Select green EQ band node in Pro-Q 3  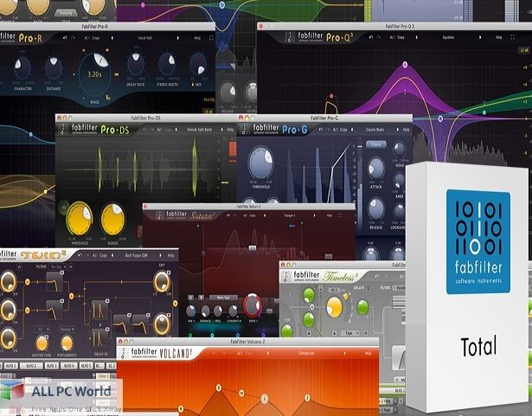[484, 112]
